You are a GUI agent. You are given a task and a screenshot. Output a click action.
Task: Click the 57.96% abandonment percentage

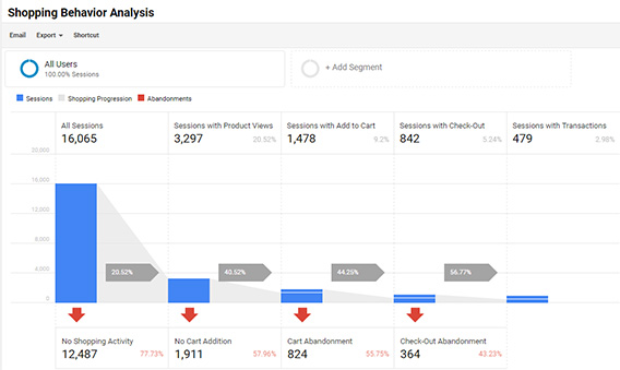click(265, 354)
